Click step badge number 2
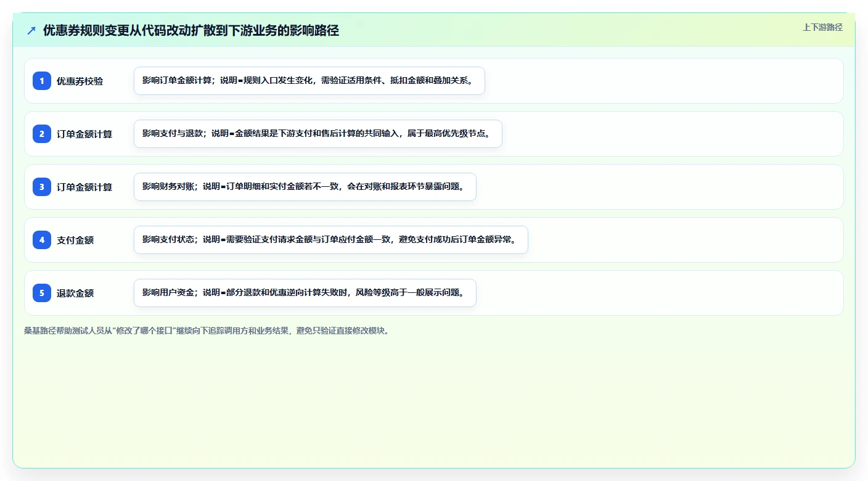This screenshot has height=481, width=868. (x=42, y=134)
